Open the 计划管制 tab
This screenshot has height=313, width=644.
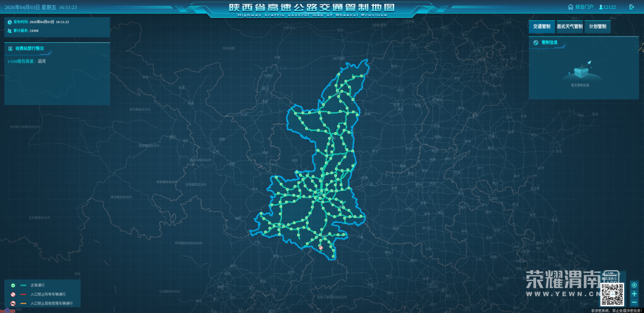(597, 27)
